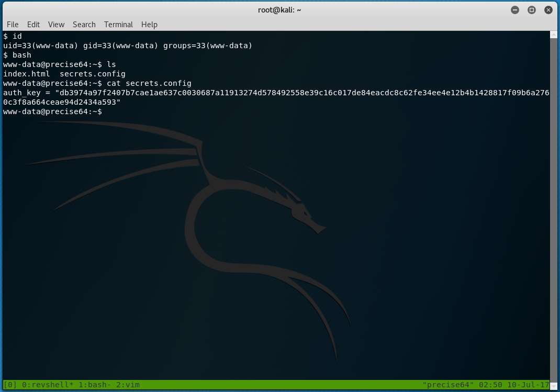560x392 pixels.
Task: Click the scrollbar down arrow
Action: pyautogui.click(x=554, y=385)
